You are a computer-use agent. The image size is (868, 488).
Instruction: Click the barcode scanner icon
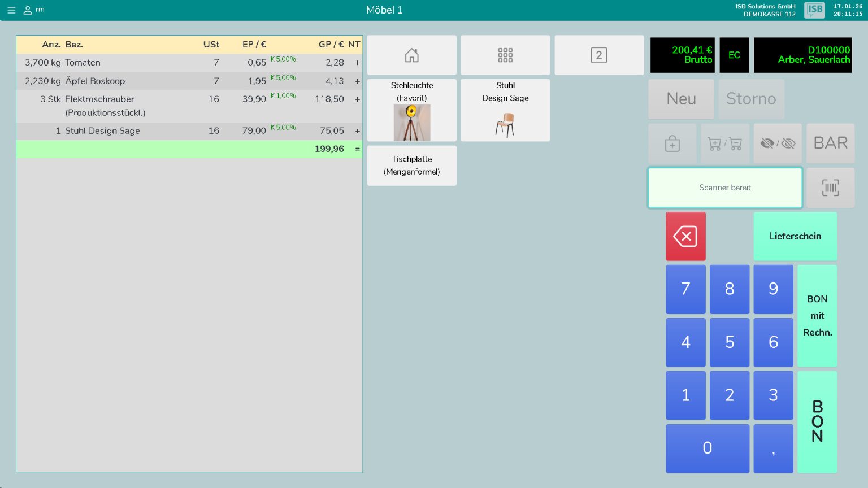[x=830, y=188]
